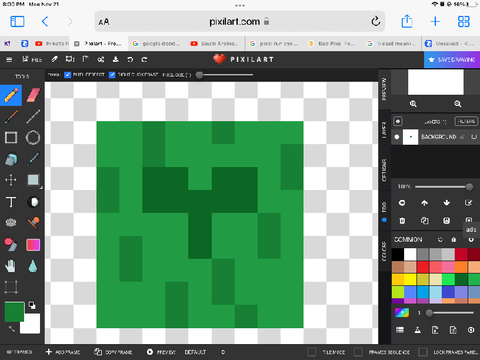The width and height of the screenshot is (480, 360).
Task: Select the pink Eraser tool
Action: point(33,95)
